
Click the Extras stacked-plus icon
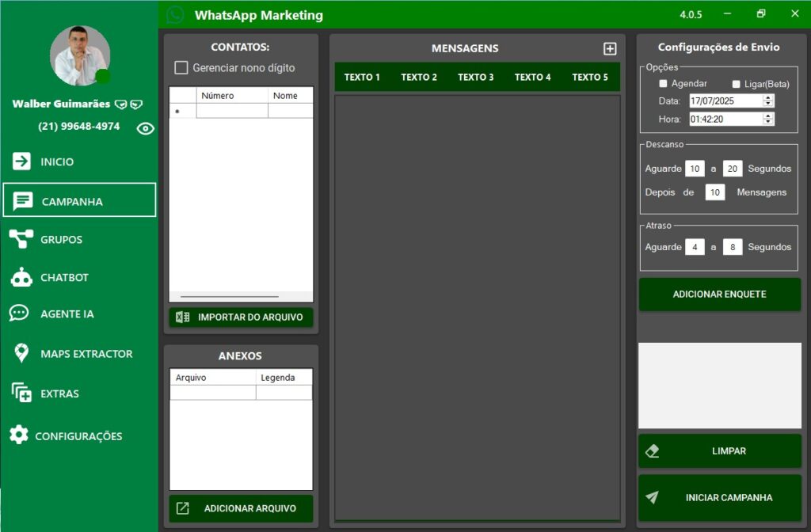click(x=21, y=393)
